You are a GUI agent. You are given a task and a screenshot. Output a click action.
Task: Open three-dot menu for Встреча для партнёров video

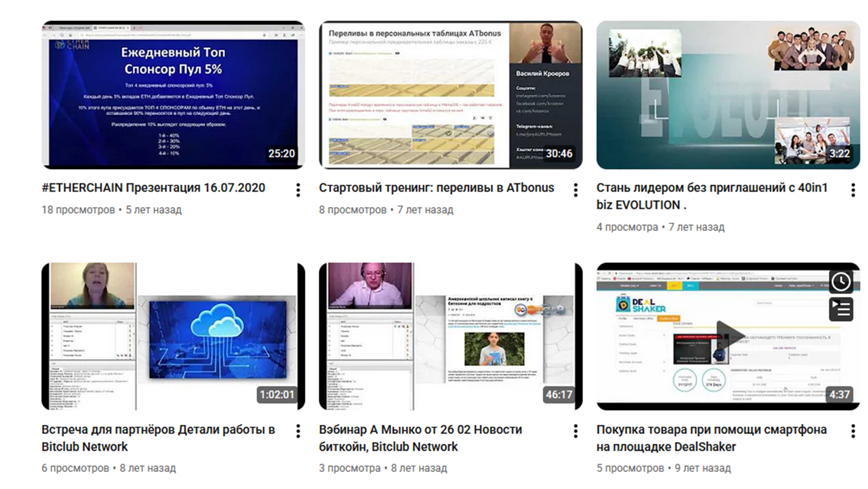tap(298, 431)
